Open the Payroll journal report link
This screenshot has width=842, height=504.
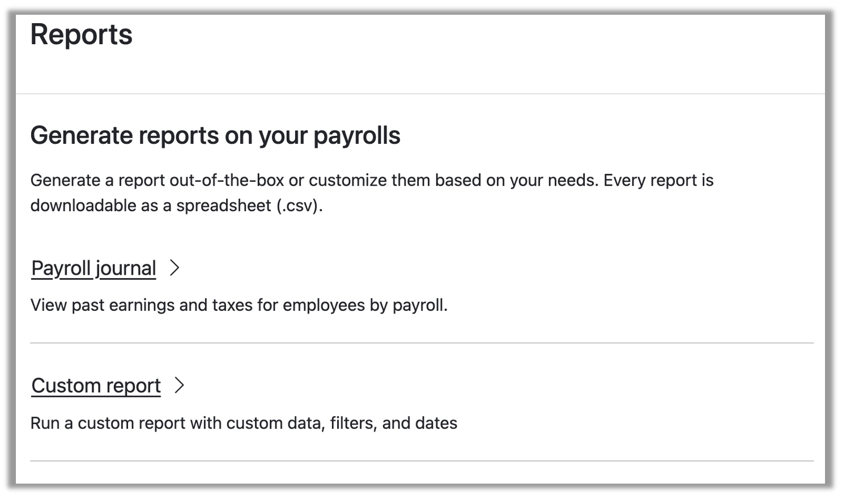pyautogui.click(x=93, y=268)
